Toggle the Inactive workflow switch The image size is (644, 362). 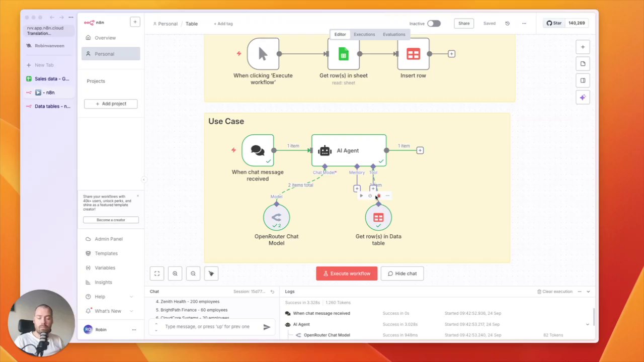[434, 24]
